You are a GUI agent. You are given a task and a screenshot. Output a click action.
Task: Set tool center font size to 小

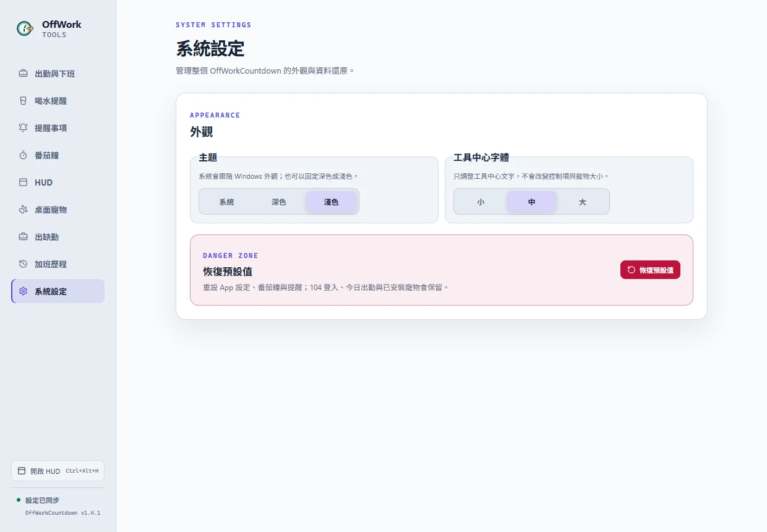[481, 202]
